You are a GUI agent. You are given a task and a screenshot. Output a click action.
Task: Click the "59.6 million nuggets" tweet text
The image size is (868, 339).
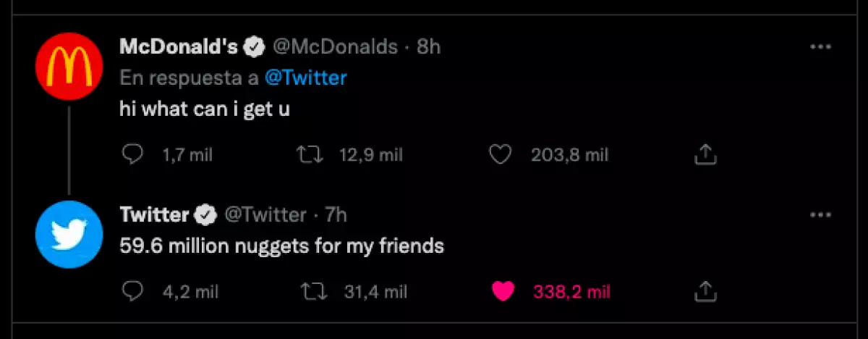coord(281,246)
